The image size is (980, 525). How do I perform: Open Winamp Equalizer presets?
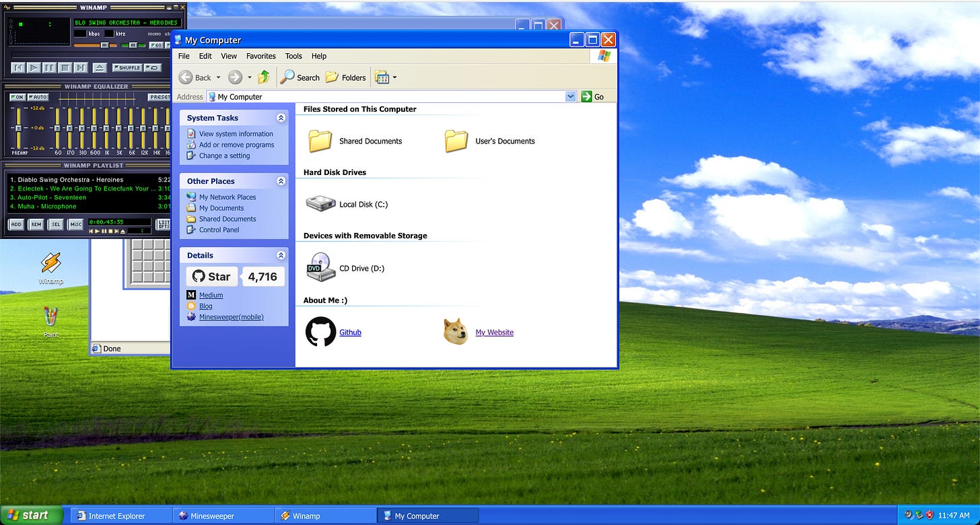coord(160,97)
